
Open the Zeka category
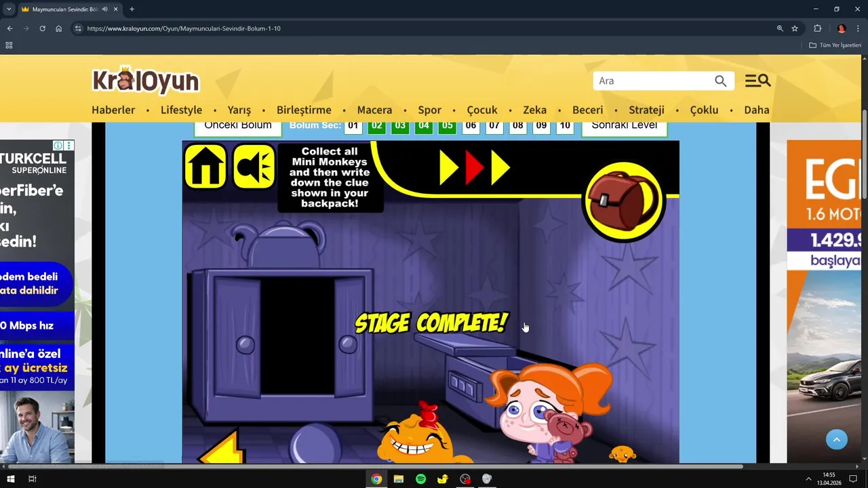tap(534, 110)
